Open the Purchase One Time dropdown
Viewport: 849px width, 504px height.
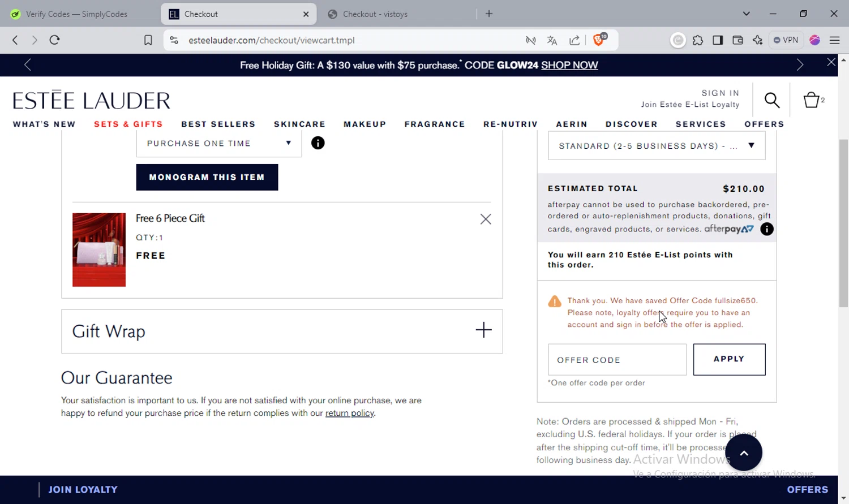[219, 144]
